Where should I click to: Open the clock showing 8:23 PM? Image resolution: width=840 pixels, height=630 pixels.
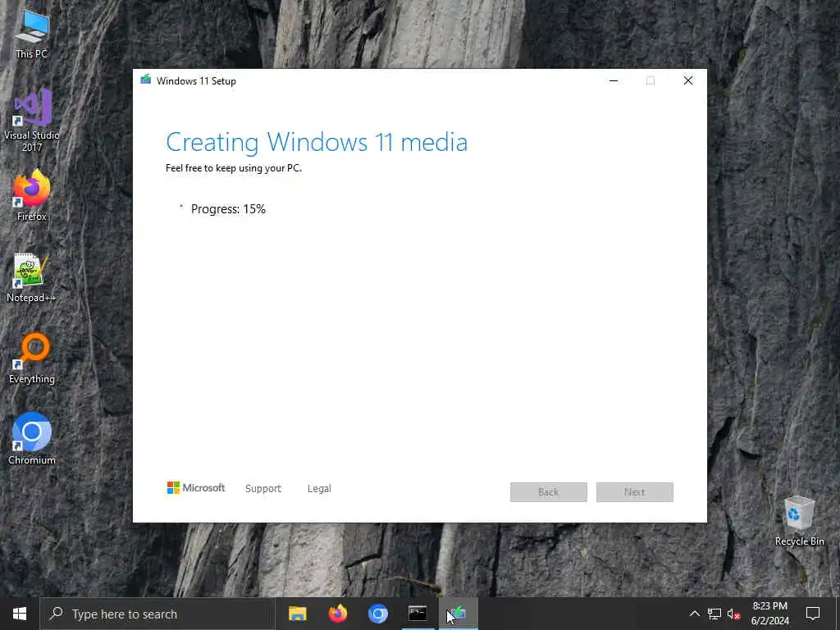click(769, 614)
